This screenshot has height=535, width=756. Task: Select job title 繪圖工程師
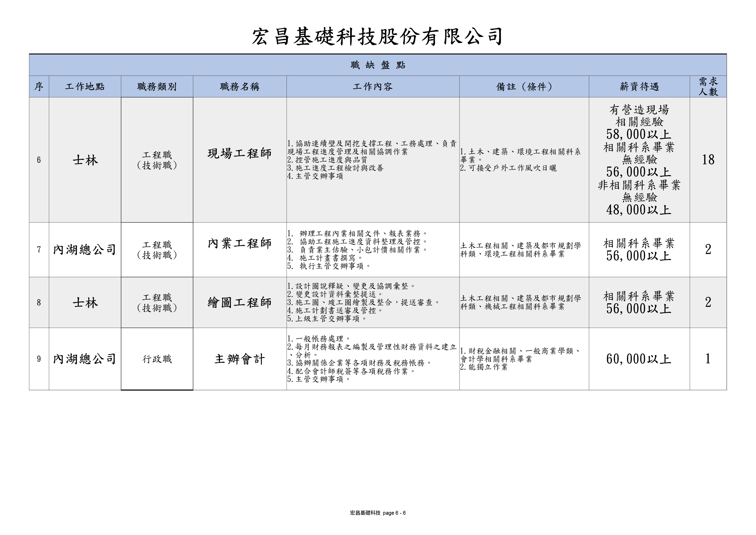pos(240,302)
